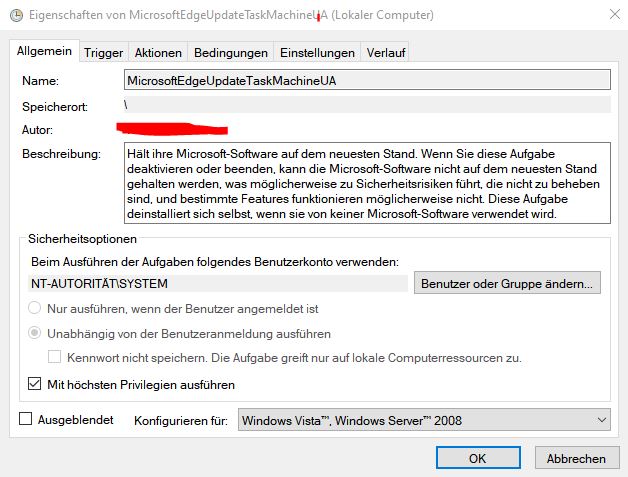Open the Einstellungen tab

317,52
